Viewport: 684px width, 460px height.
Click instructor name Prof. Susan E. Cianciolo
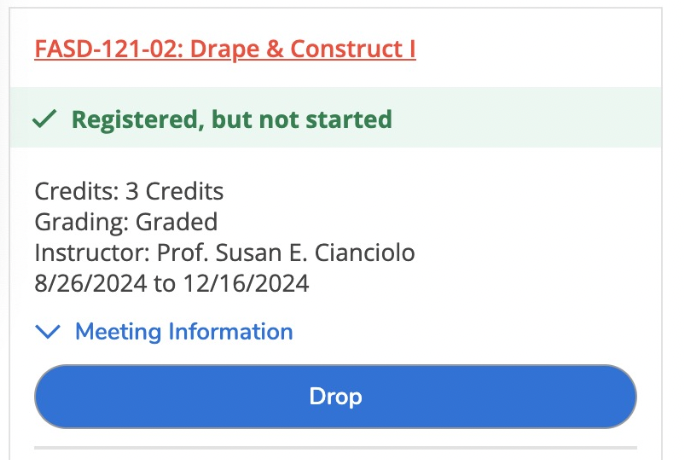(x=286, y=252)
